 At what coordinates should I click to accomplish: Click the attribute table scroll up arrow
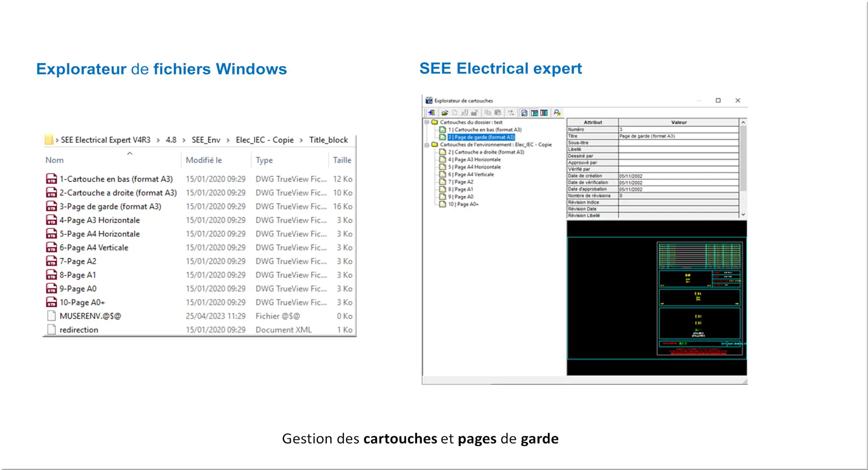[x=743, y=122]
